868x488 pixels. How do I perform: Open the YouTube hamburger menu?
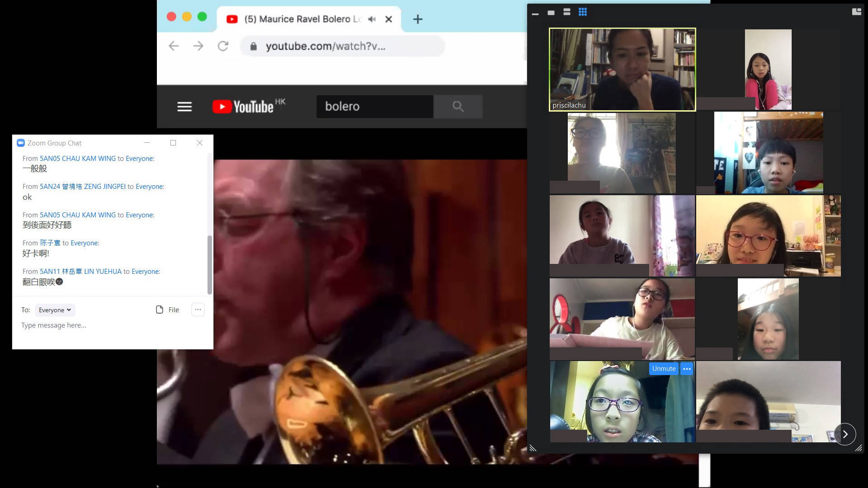click(184, 107)
